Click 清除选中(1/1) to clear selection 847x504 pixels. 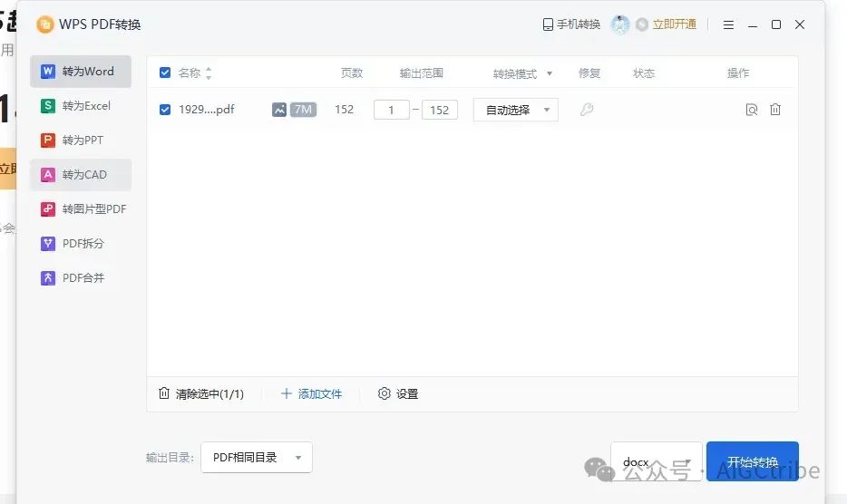click(x=201, y=393)
